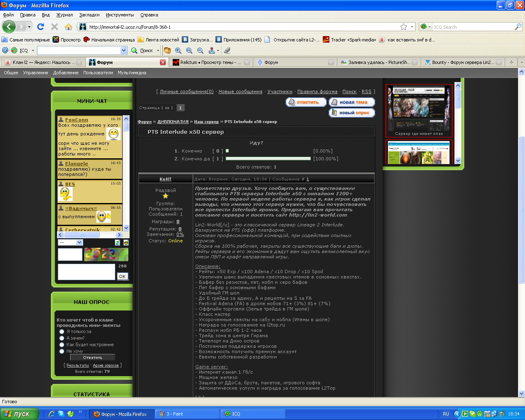Expand the Поиск button dropdown arrow
Image resolution: width=525 pixels, height=420 pixels.
click(158, 50)
